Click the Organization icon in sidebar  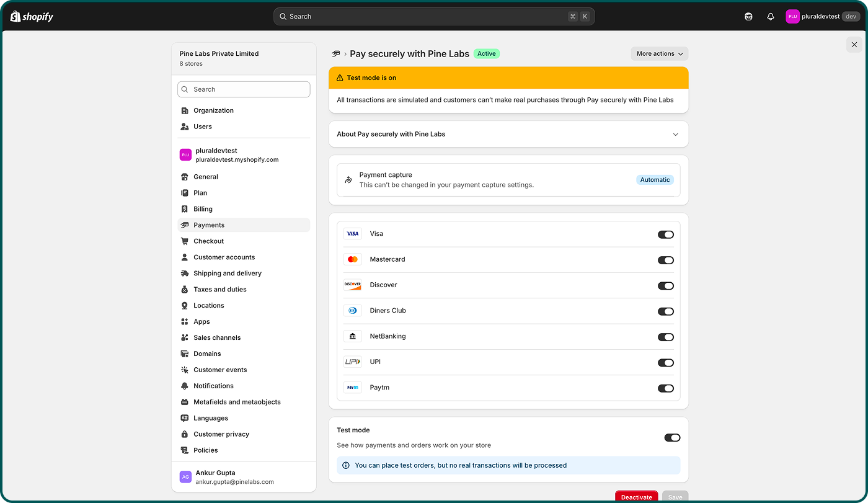click(184, 110)
